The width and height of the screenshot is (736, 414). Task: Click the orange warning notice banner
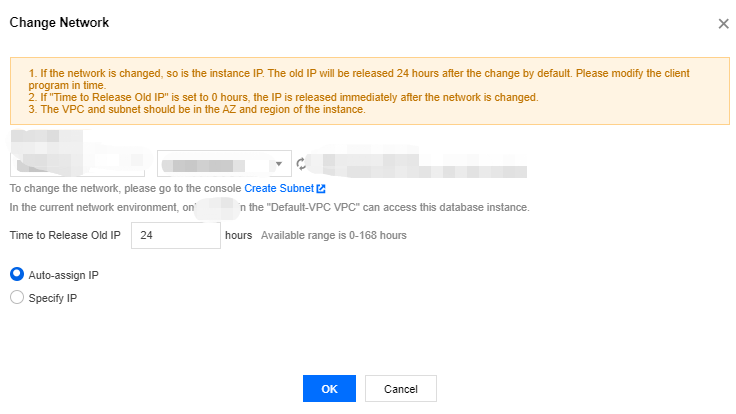coord(372,91)
